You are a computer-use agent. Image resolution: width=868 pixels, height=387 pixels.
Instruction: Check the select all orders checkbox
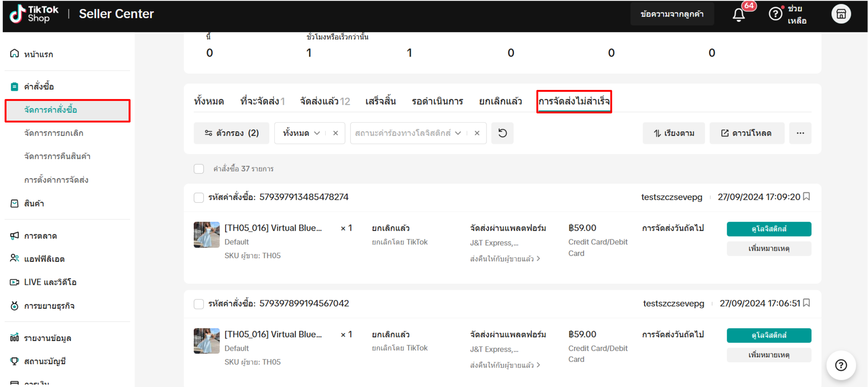click(x=199, y=169)
